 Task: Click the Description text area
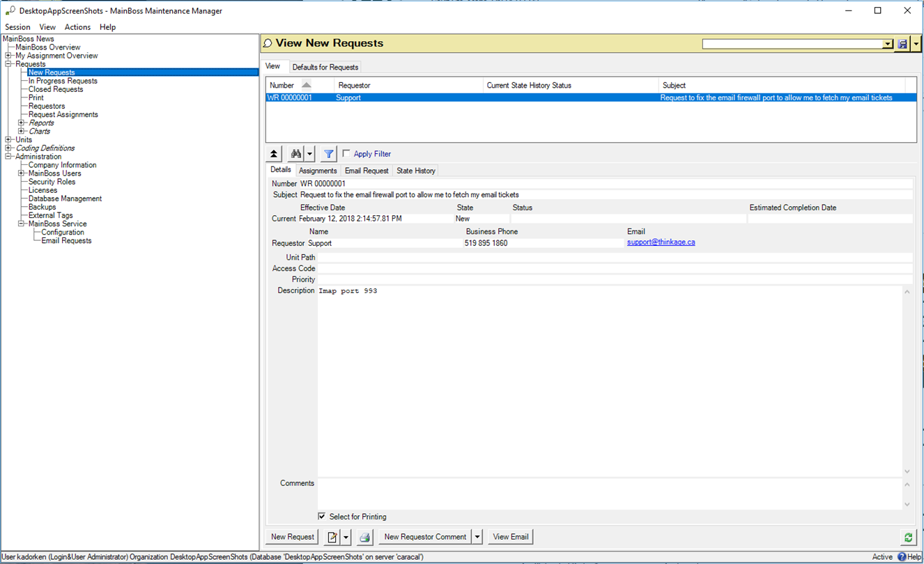610,381
